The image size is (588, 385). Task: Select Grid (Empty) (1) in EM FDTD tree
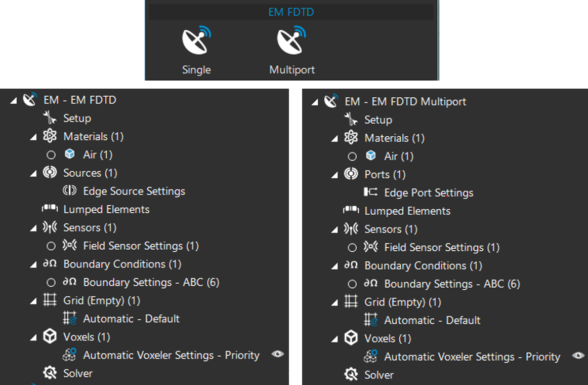click(x=101, y=300)
